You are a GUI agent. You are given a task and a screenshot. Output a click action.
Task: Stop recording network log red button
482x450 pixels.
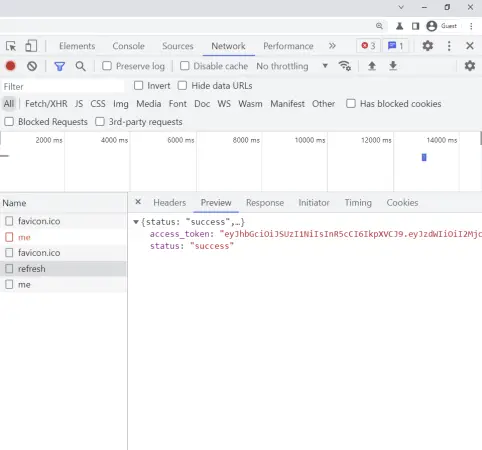pos(11,66)
